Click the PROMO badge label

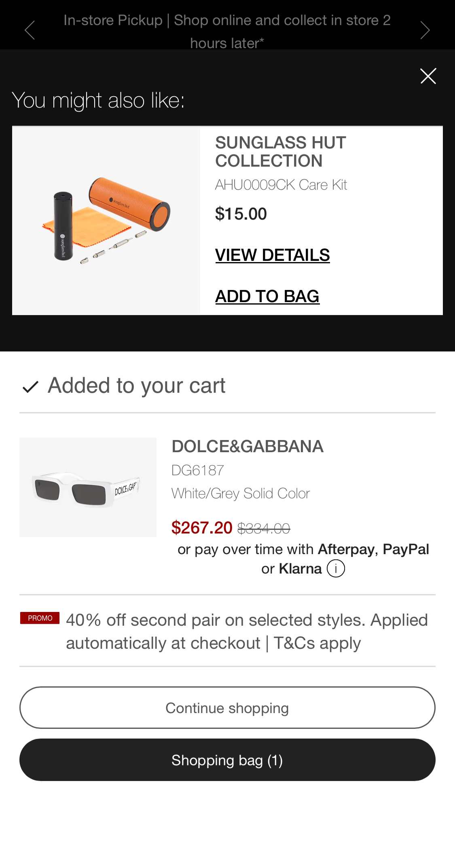pos(40,618)
